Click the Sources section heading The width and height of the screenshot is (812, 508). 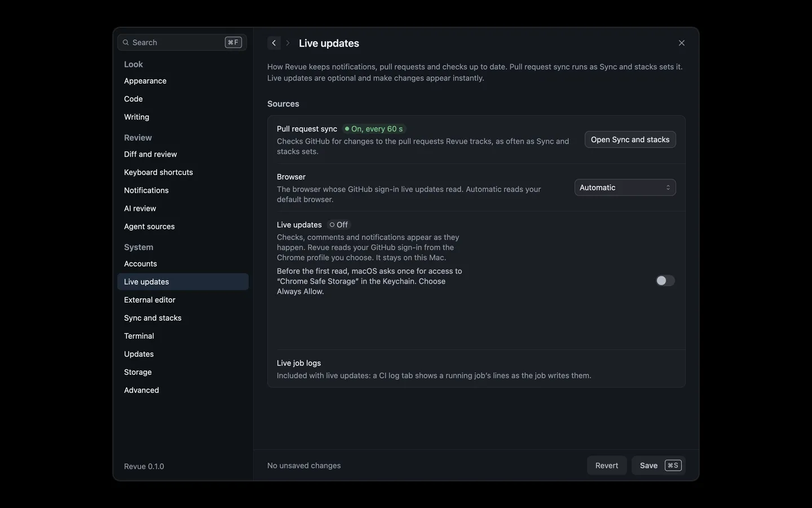283,104
